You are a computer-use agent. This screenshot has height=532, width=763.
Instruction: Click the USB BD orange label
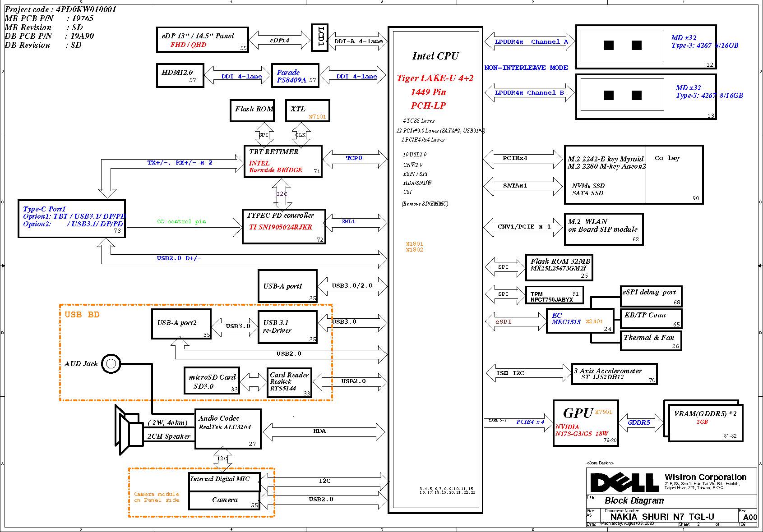click(x=82, y=315)
